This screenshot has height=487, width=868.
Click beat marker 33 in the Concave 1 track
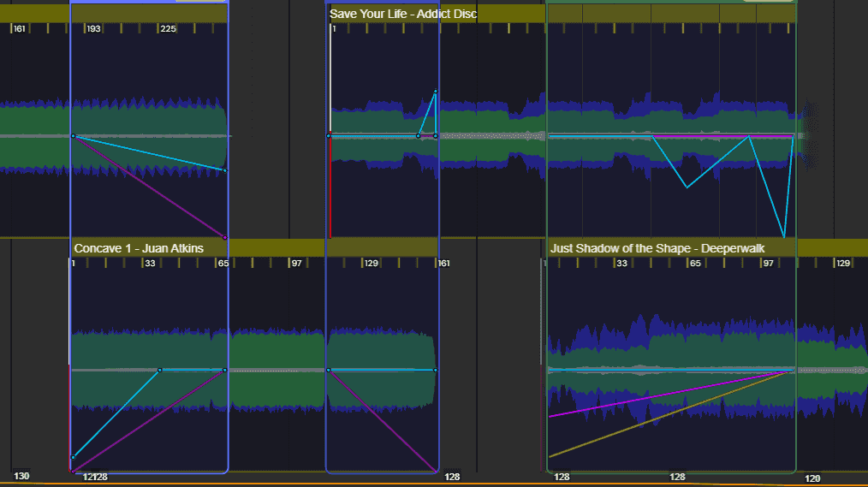pyautogui.click(x=149, y=264)
